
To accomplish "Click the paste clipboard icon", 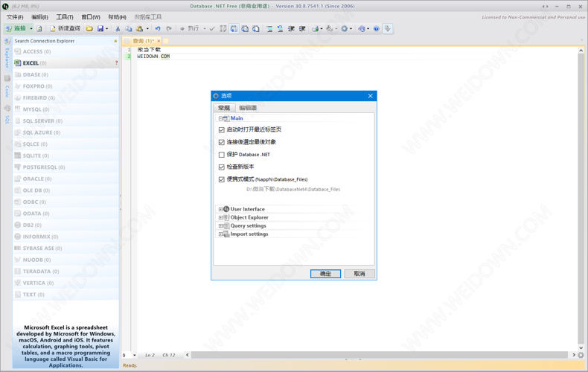I will (139, 28).
